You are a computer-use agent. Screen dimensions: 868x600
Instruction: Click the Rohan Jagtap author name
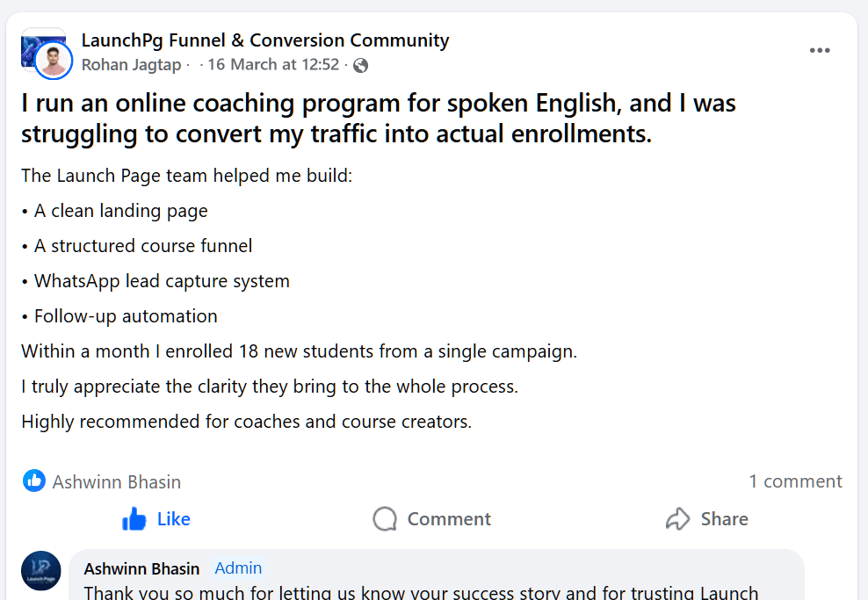point(131,64)
